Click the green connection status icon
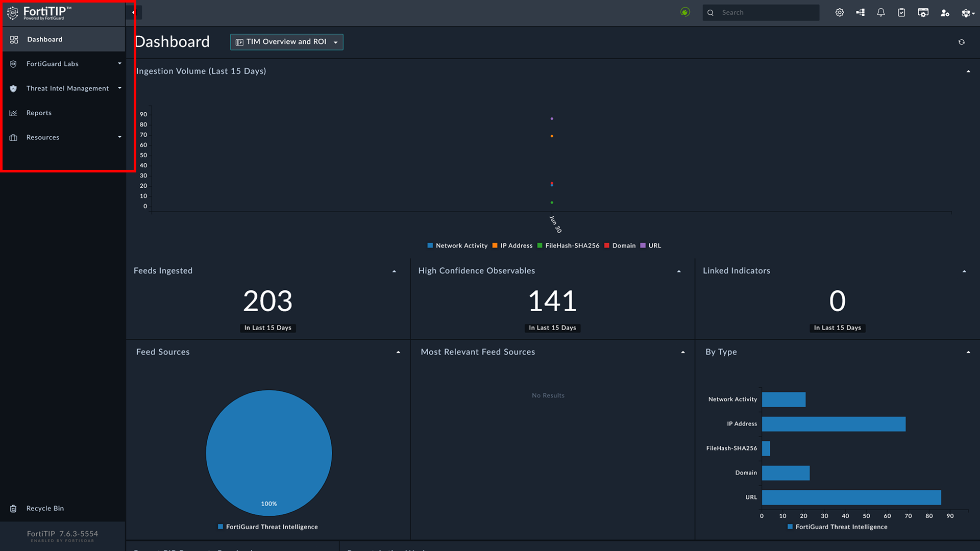This screenshot has height=551, width=980. [685, 12]
